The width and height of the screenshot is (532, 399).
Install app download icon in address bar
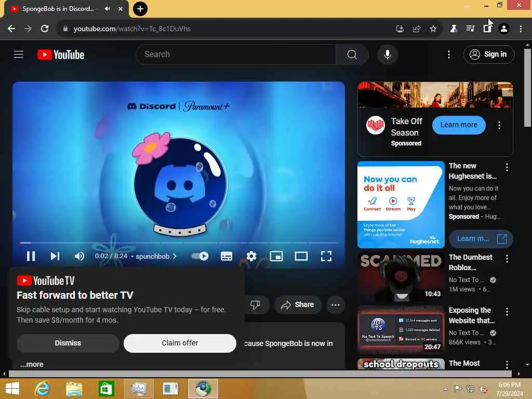[x=400, y=29]
